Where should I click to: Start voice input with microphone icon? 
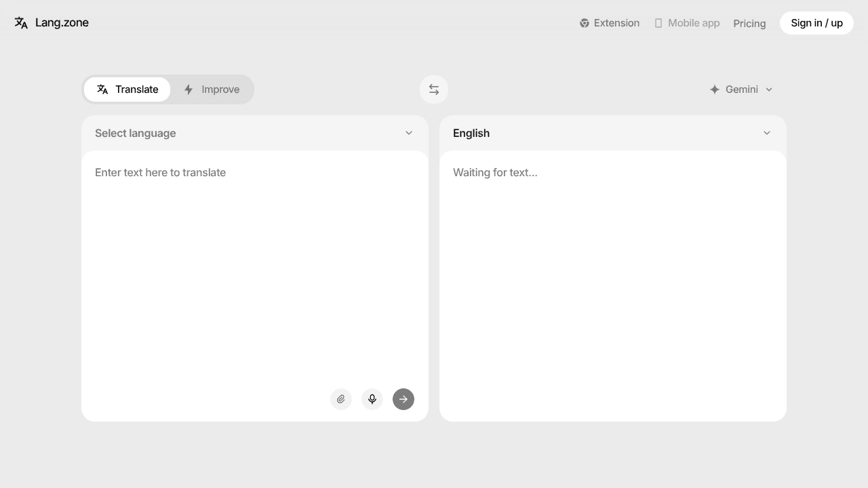point(372,399)
